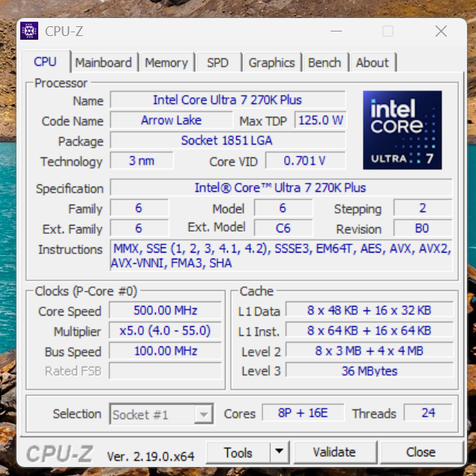Click the Arrow Lake code name value
476x476 pixels.
(x=171, y=120)
